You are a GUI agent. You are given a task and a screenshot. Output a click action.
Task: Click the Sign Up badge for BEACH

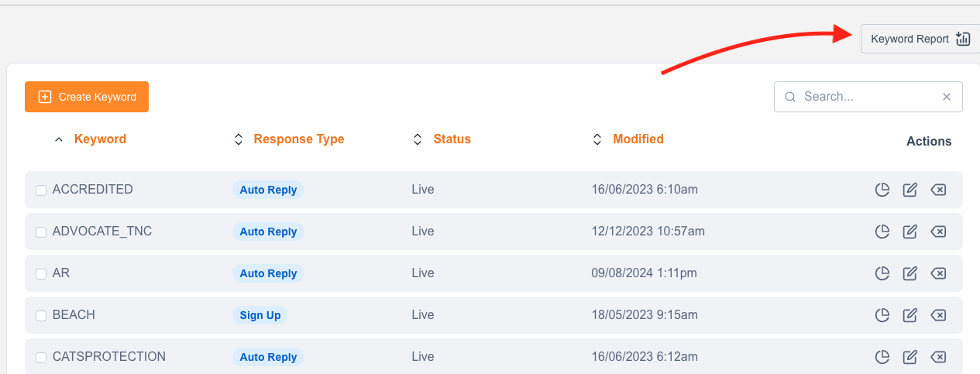coord(260,315)
